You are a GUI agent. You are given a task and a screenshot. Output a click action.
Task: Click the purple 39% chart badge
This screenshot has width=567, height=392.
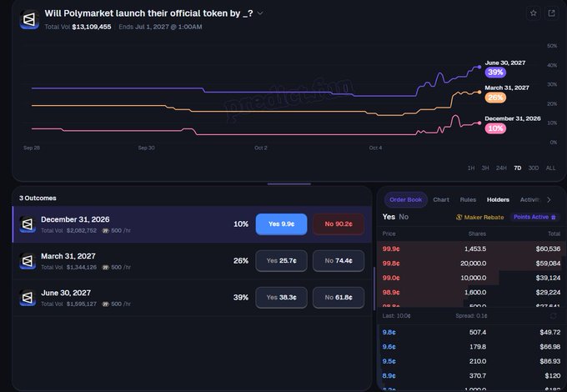pyautogui.click(x=495, y=73)
